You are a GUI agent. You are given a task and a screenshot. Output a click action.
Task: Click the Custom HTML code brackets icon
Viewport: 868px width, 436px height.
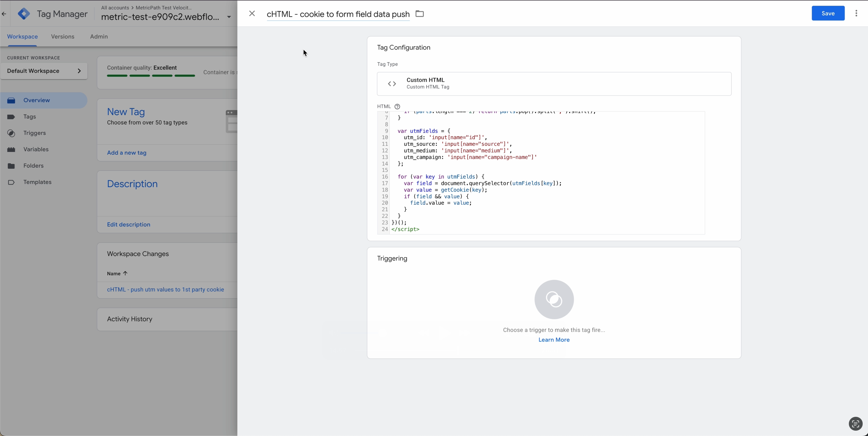tap(392, 84)
